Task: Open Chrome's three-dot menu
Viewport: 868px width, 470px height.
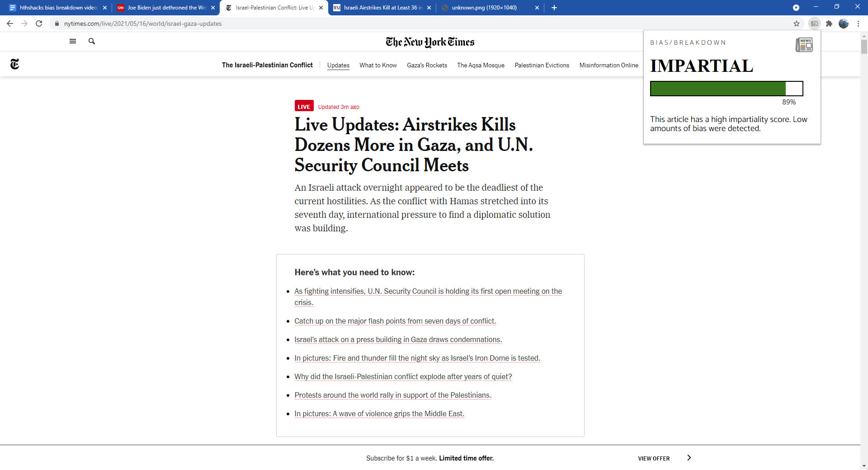Action: [858, 23]
